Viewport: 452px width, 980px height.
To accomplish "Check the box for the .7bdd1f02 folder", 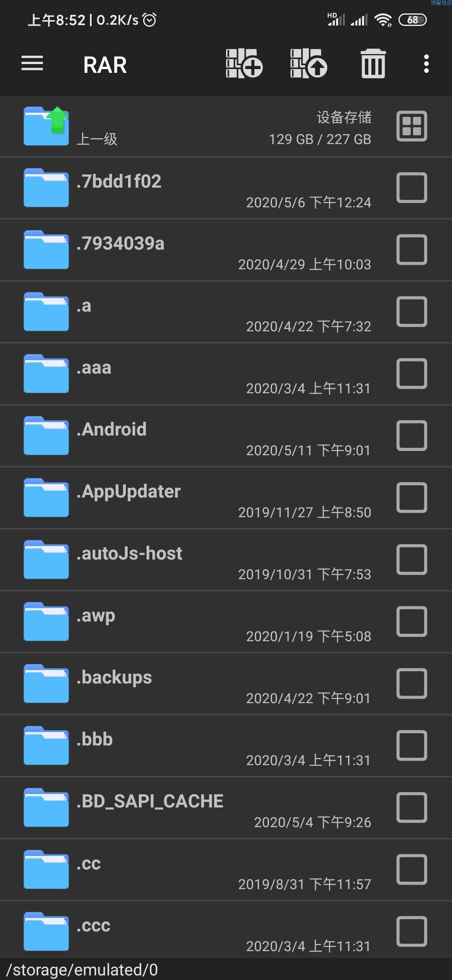I will pos(412,188).
